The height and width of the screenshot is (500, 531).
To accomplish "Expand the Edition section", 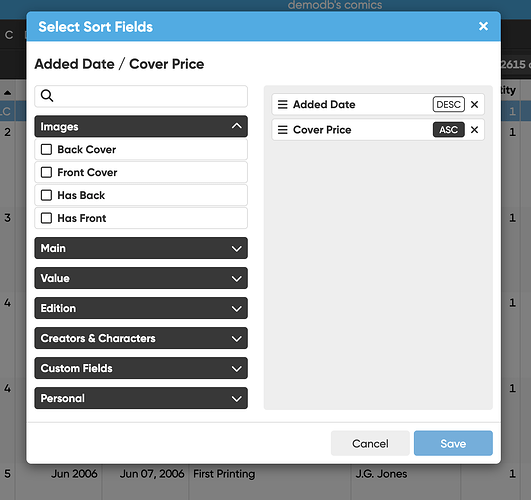I will (x=141, y=308).
